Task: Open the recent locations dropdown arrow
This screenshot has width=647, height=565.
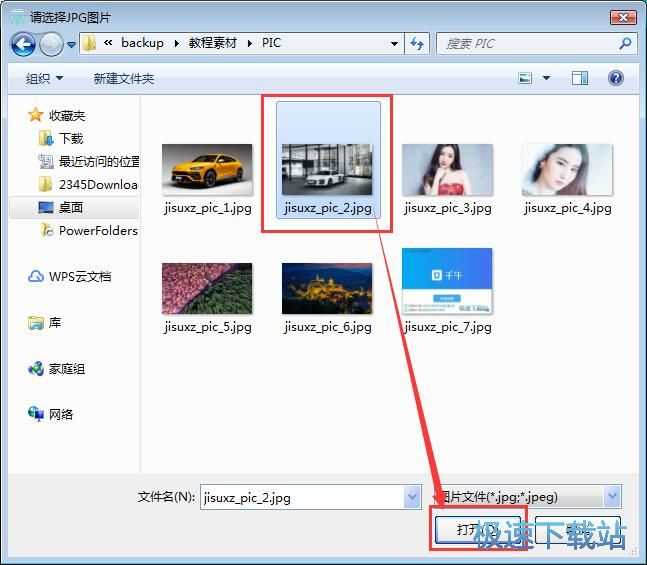Action: tap(71, 44)
